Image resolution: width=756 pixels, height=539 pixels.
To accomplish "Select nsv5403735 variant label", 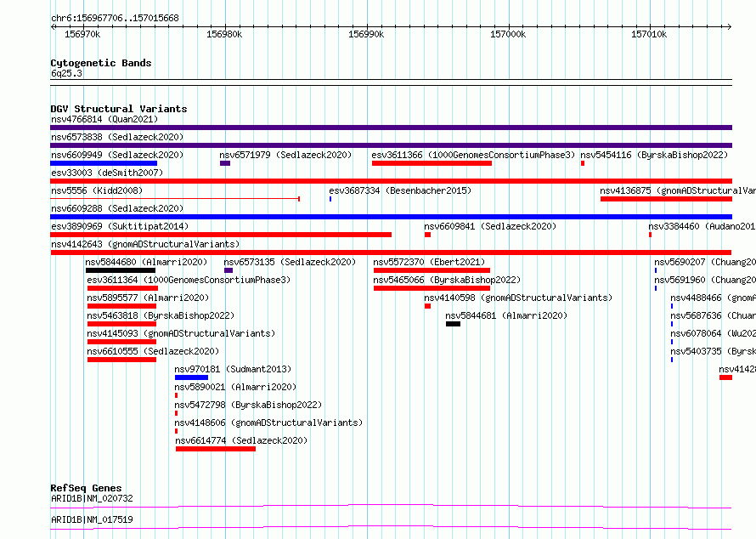I will [x=713, y=351].
